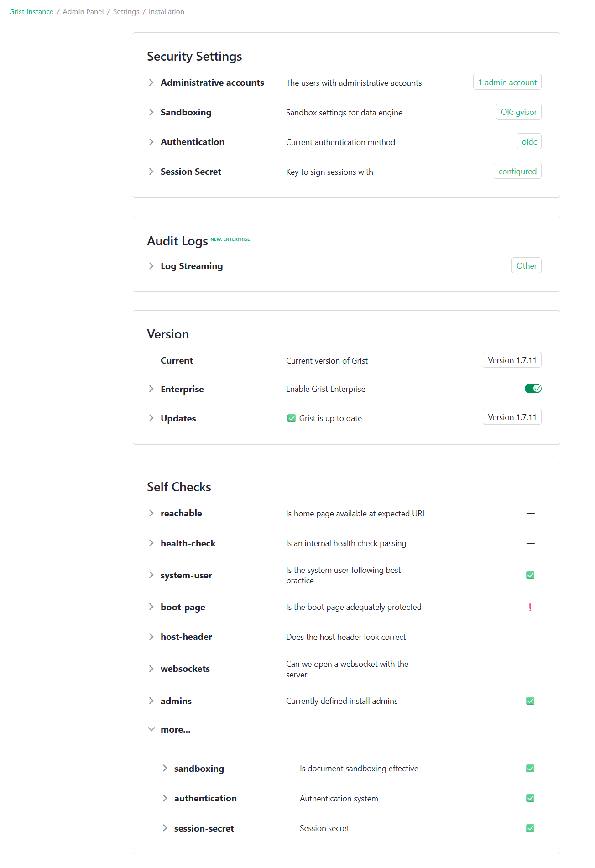Click the system-user green check status icon
The height and width of the screenshot is (868, 595).
530,575
